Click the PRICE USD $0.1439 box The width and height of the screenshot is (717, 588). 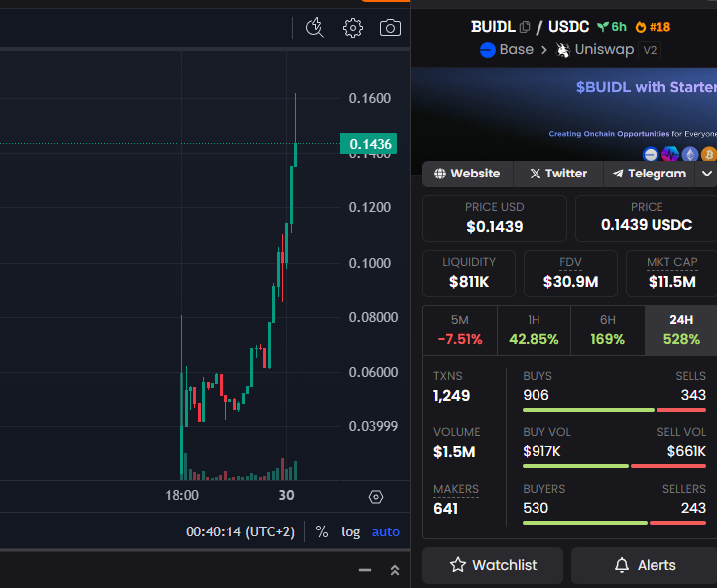coord(494,218)
